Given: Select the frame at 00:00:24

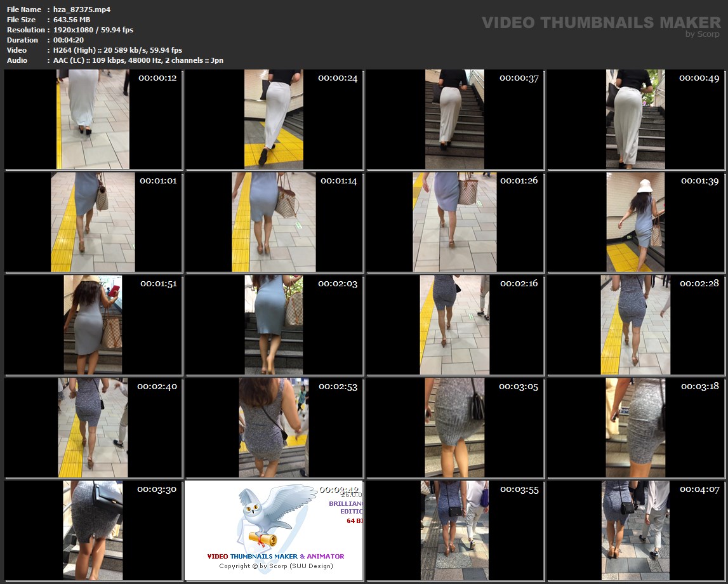Looking at the screenshot, I should click(274, 119).
